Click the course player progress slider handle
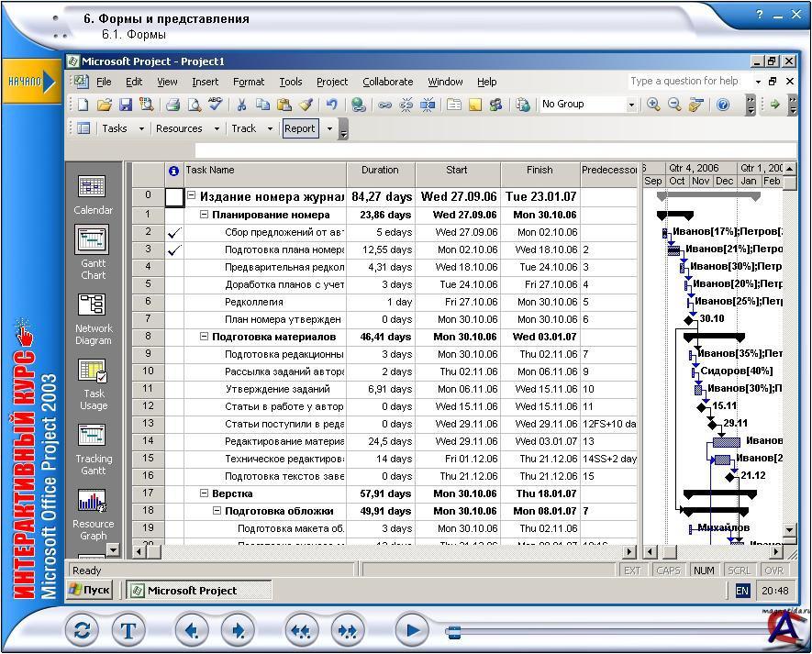812x654 pixels. (452, 631)
